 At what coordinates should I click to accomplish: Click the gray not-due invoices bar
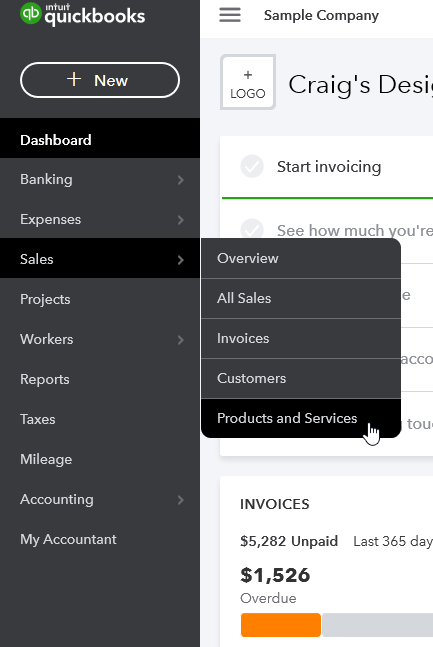tap(378, 625)
